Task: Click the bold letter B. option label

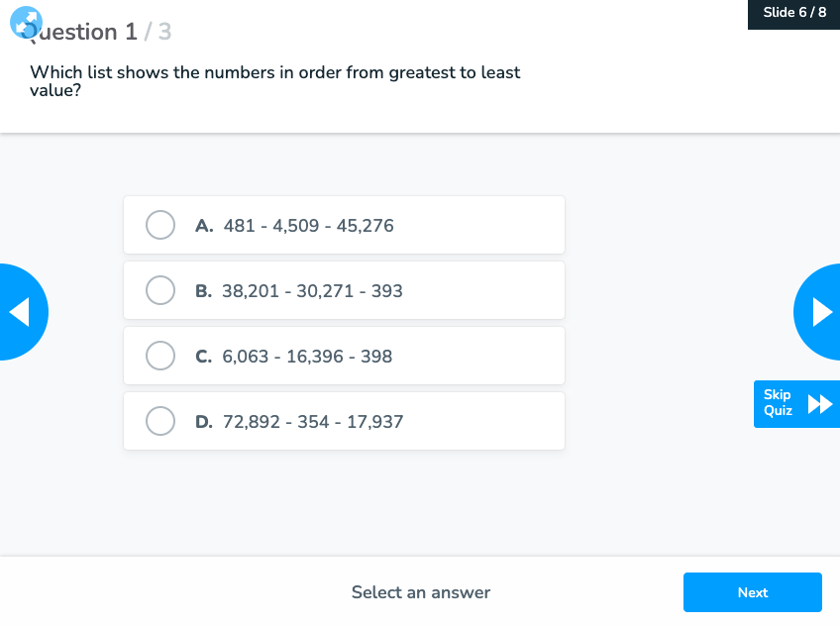Action: click(x=204, y=291)
